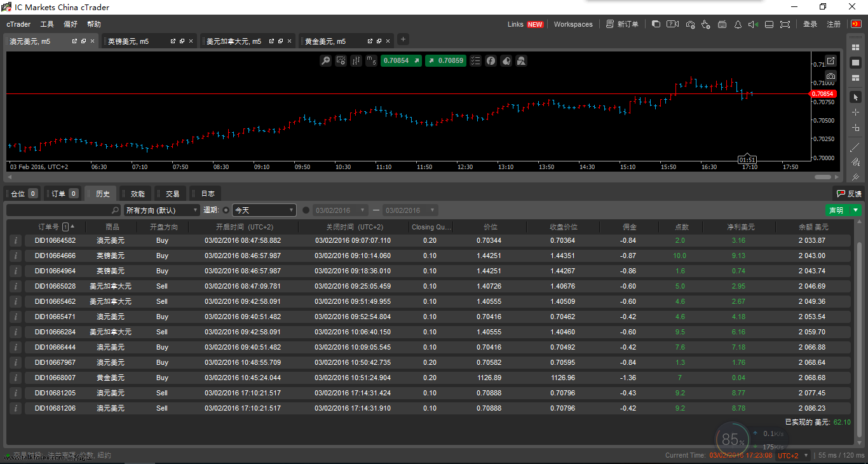Toggle full screen mode icon
868x464 pixels.
point(785,24)
